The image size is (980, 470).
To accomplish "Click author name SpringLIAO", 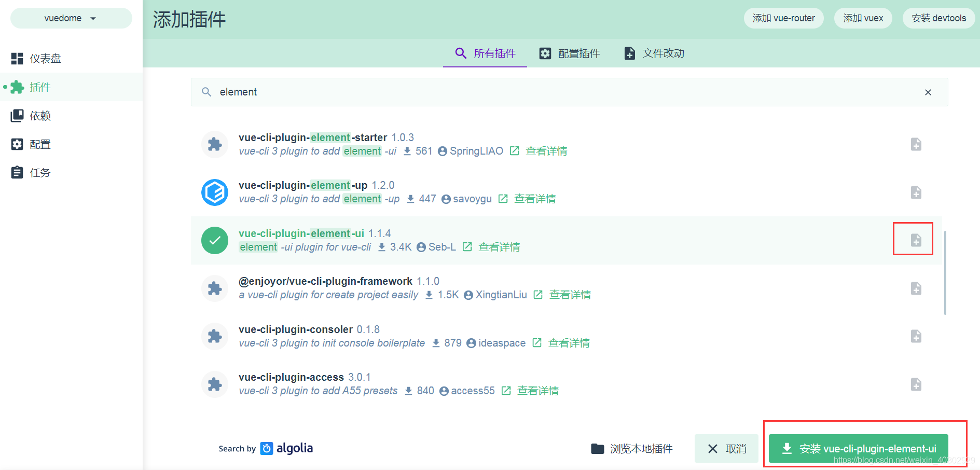I will (476, 151).
